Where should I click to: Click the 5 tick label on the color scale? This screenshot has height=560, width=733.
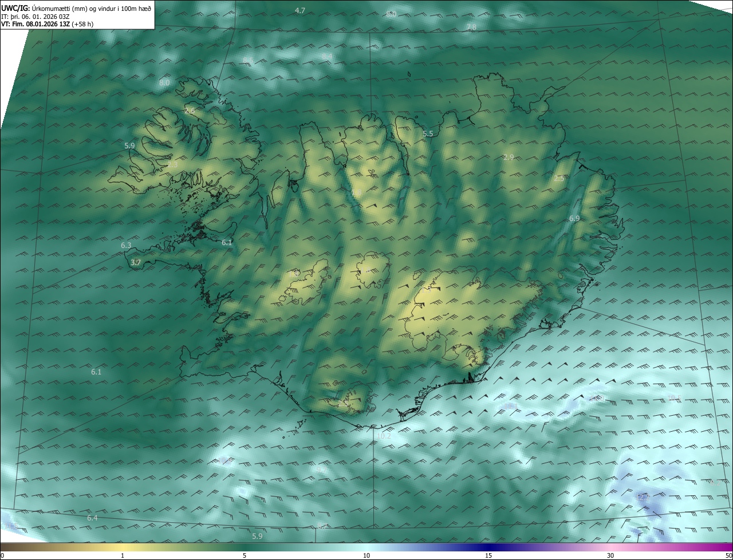(x=245, y=555)
